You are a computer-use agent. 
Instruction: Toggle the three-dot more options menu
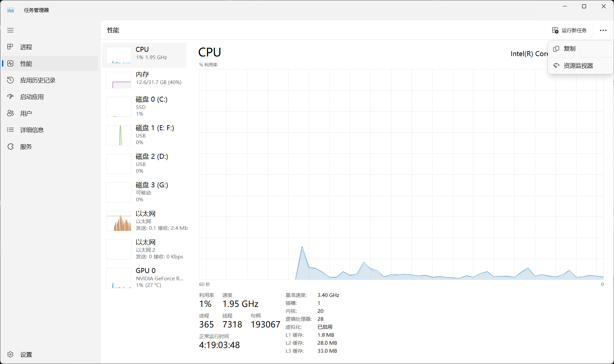(603, 30)
